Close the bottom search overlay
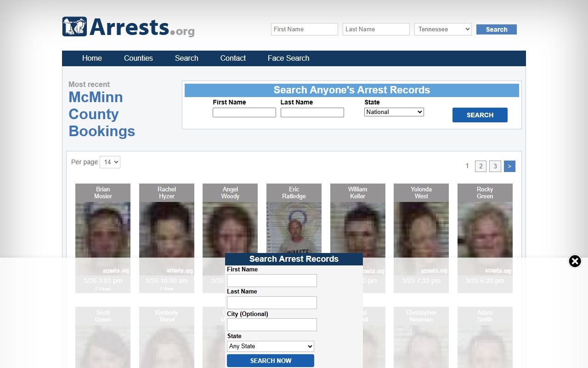 575,261
